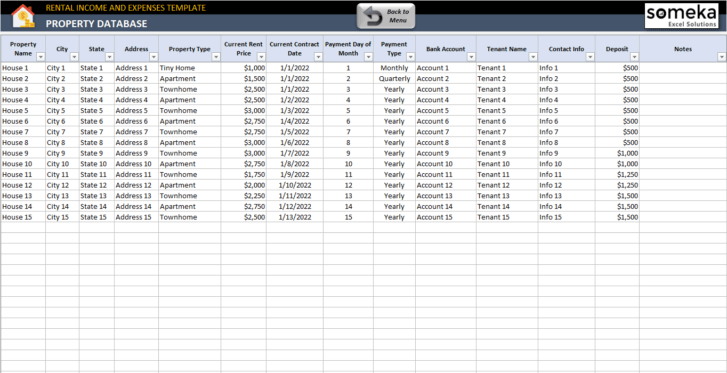
Task: Select House 11's $1,250 deposit cell
Action: coord(617,174)
